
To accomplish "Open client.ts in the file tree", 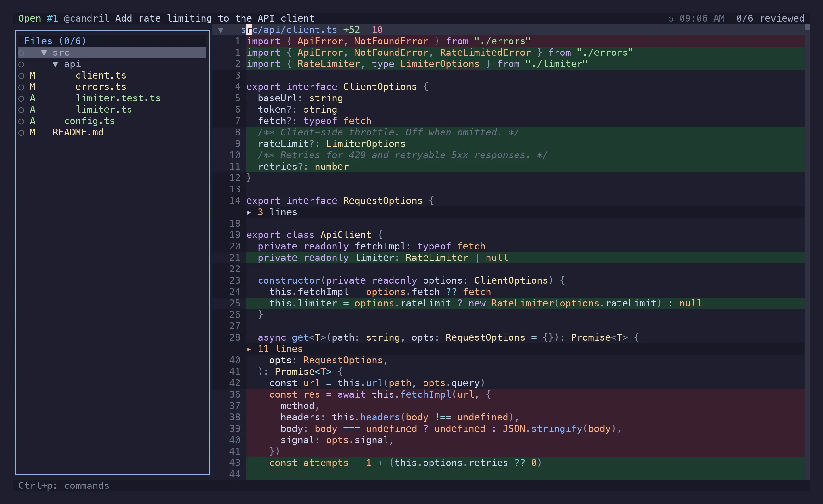I will click(x=101, y=75).
